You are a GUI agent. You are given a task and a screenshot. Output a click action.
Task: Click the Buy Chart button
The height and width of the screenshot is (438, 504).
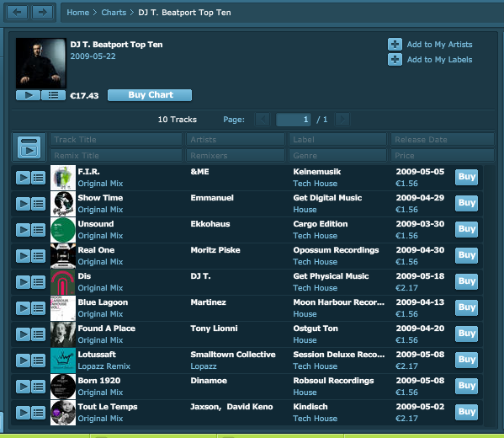tap(150, 95)
